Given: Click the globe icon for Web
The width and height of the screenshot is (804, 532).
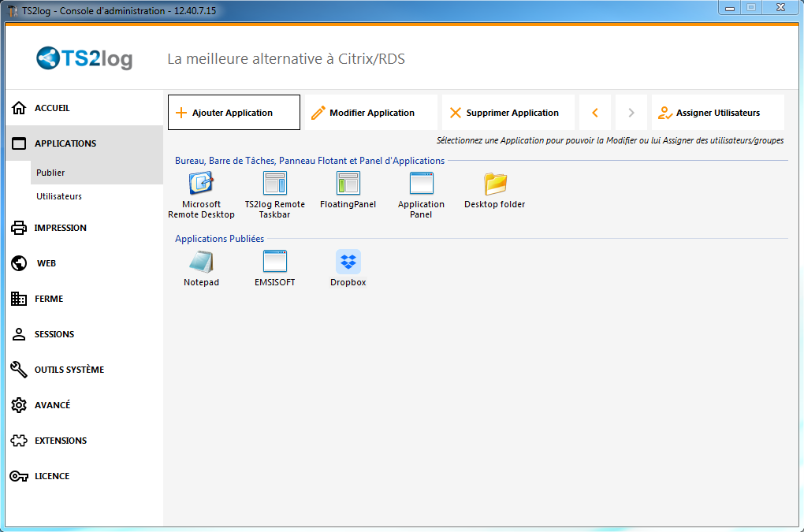Looking at the screenshot, I should tap(19, 263).
